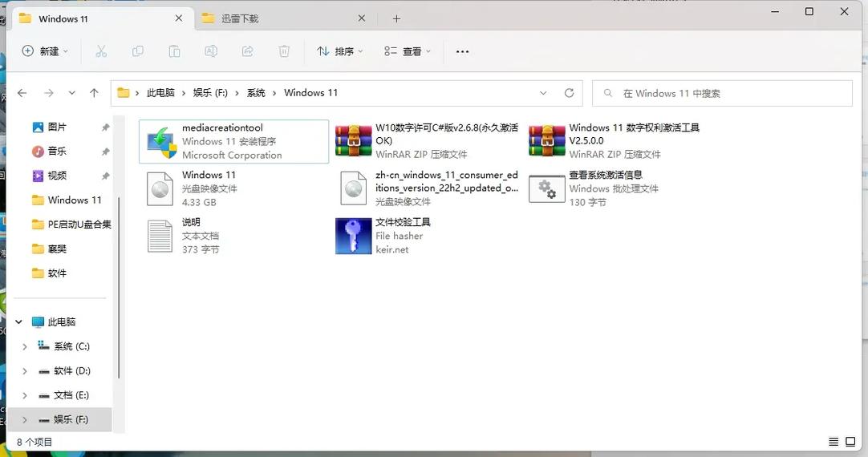Select the mediacreationtool installer icon
This screenshot has width=868, height=457.
tap(161, 142)
